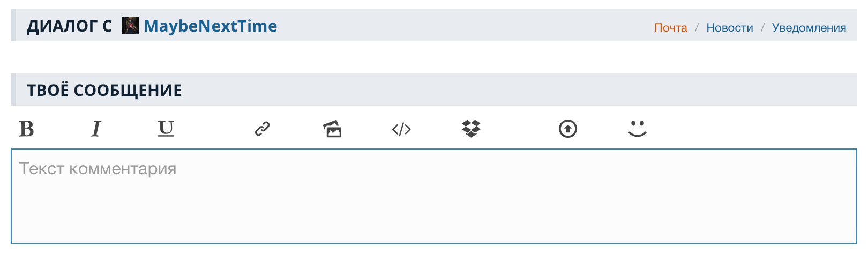Image resolution: width=868 pixels, height=260 pixels.
Task: Attach a file with the Dropbox icon
Action: click(471, 129)
